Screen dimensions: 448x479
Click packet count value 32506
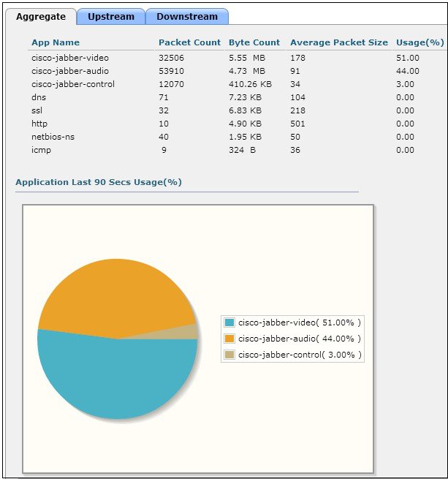pyautogui.click(x=171, y=58)
